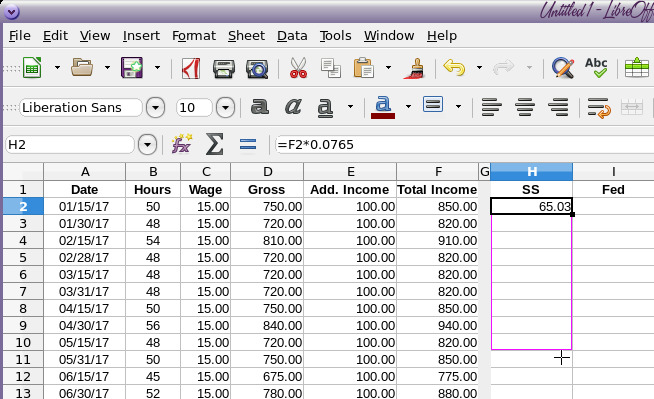This screenshot has height=399, width=654.
Task: Open the Underline style dropdown arrow
Action: (x=350, y=107)
